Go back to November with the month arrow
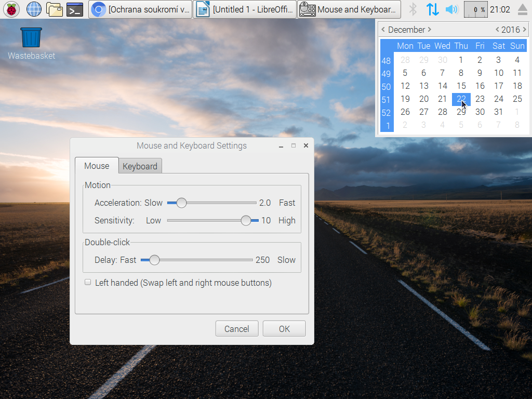Screen dimensions: 532x399 coord(383,30)
